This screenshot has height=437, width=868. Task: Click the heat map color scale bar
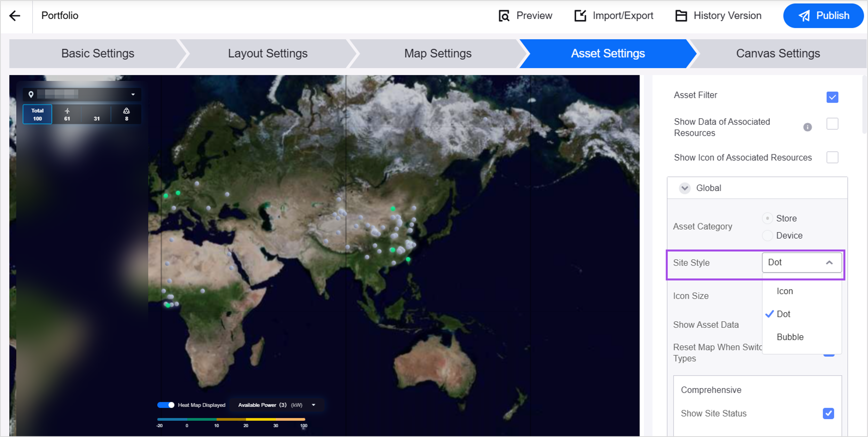[x=231, y=419]
